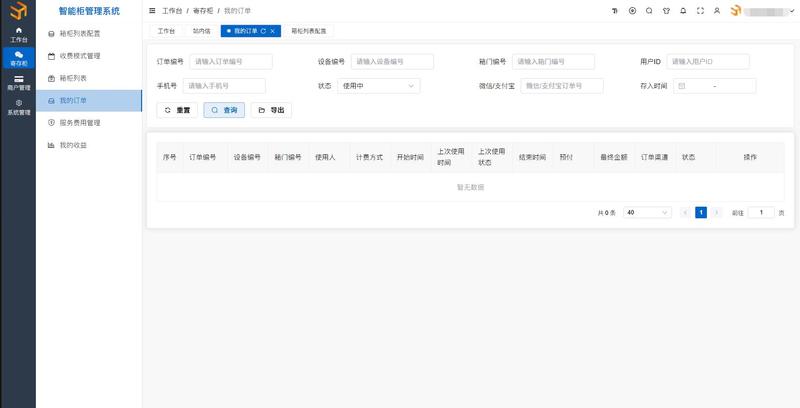Open the page size dropdown showing 40
Viewport: 800px width, 408px height.
tap(647, 212)
